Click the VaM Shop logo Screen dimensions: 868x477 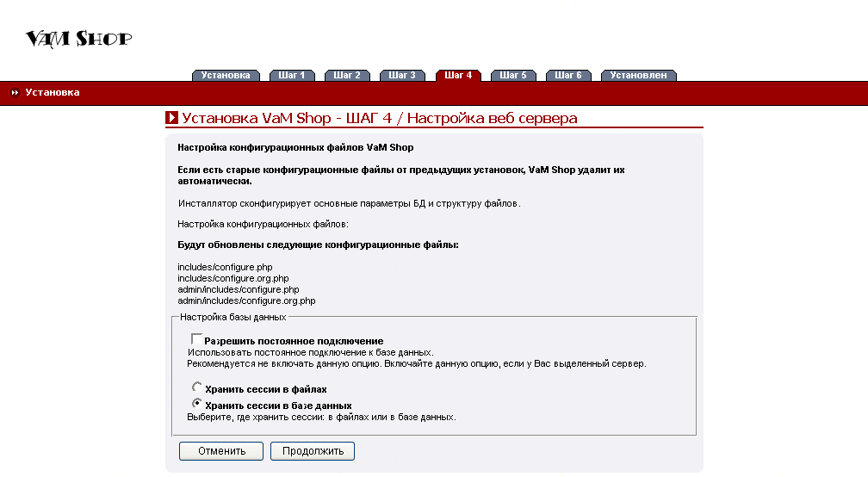coord(78,39)
